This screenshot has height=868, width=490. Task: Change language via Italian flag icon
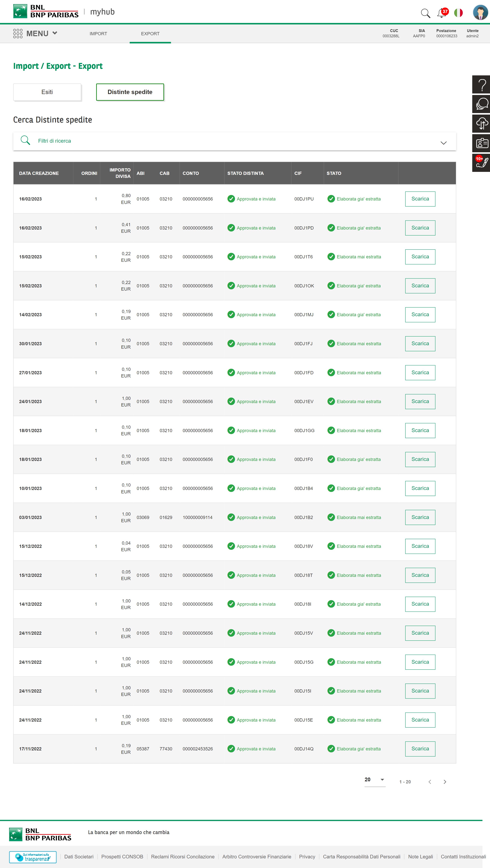(458, 13)
